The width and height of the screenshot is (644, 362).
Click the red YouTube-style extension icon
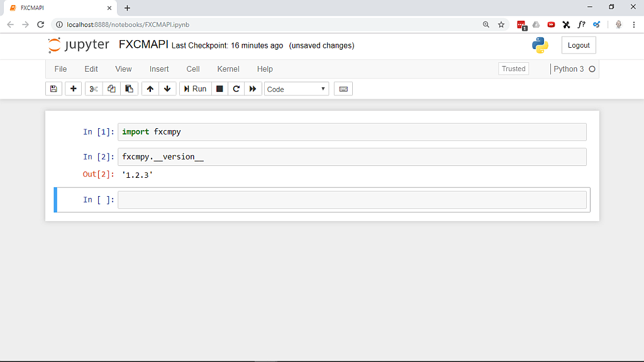[x=551, y=25]
